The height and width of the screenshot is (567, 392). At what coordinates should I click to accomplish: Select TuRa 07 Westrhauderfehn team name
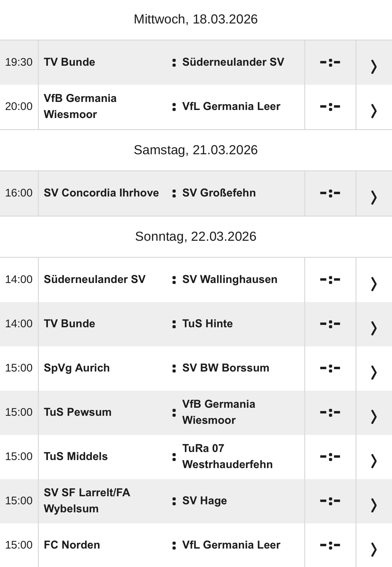coord(228,456)
